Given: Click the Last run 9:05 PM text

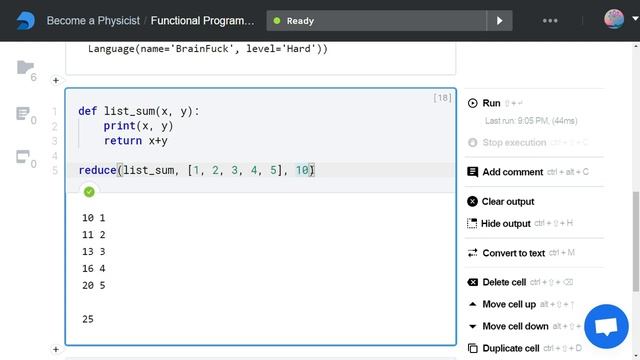Looking at the screenshot, I should coord(531,121).
